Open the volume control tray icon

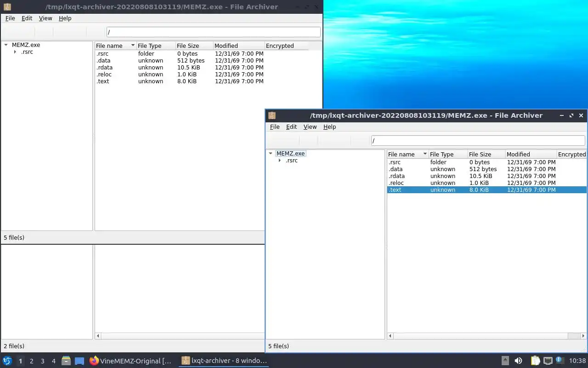tap(518, 361)
